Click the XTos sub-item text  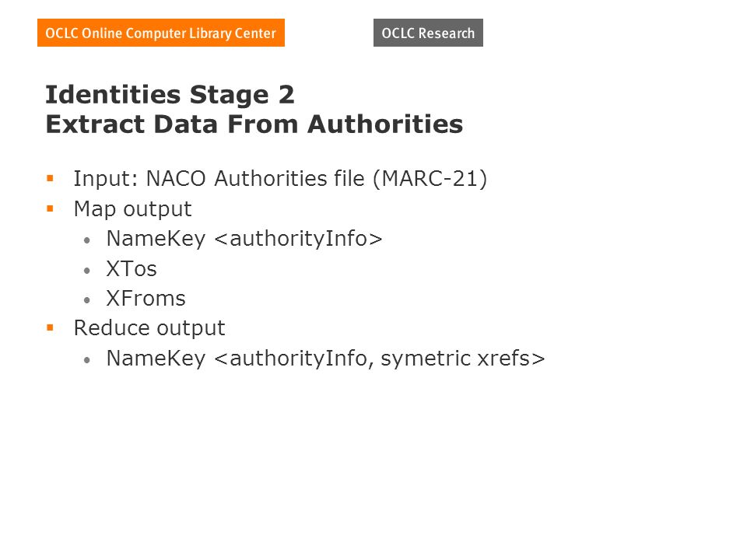[132, 269]
